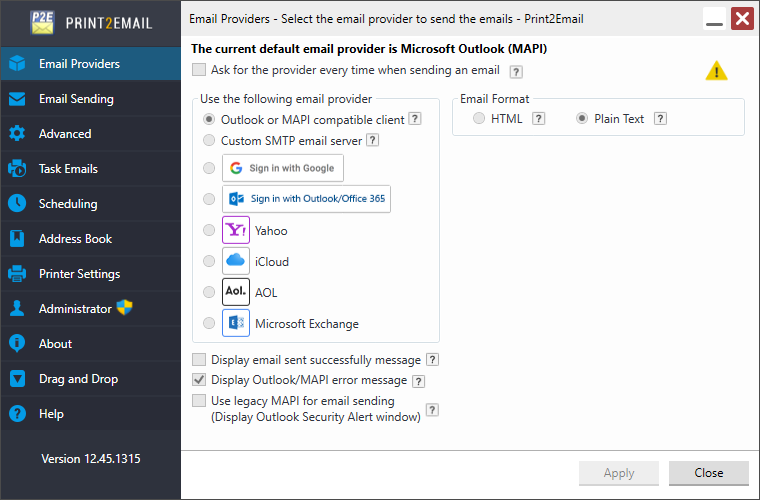This screenshot has height=500, width=760.
Task: Minimize the Print2Email window
Action: [714, 19]
